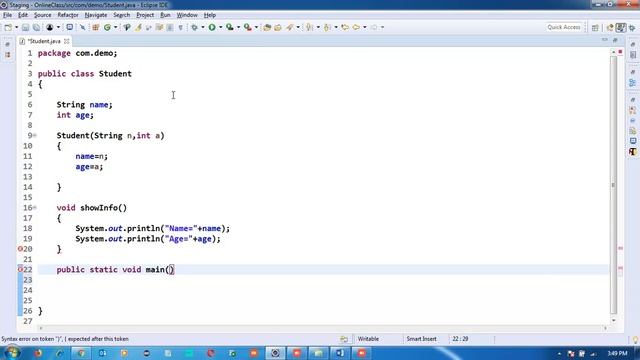Open the Refactor menu
Screen dimensions: 640x360
point(68,15)
